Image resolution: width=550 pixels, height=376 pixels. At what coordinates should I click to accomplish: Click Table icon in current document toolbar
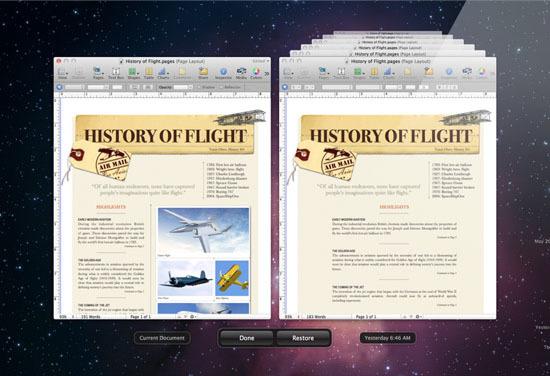tap(149, 73)
